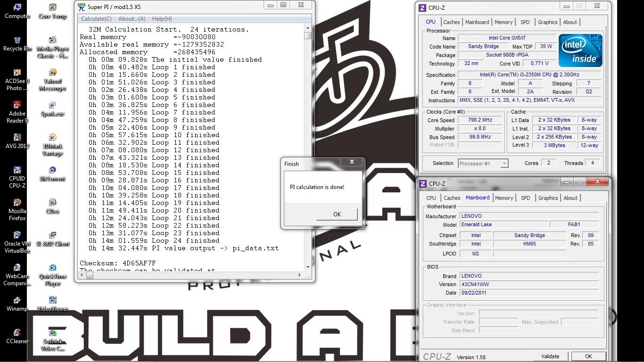Click the Southbridge value HM65

(529, 244)
